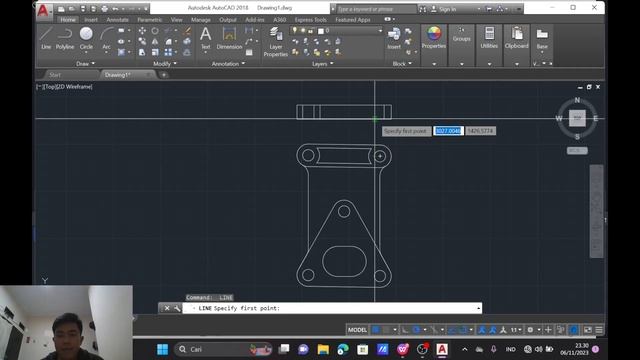The image size is (640, 360).
Task: Select the Circle tool
Action: (x=86, y=38)
